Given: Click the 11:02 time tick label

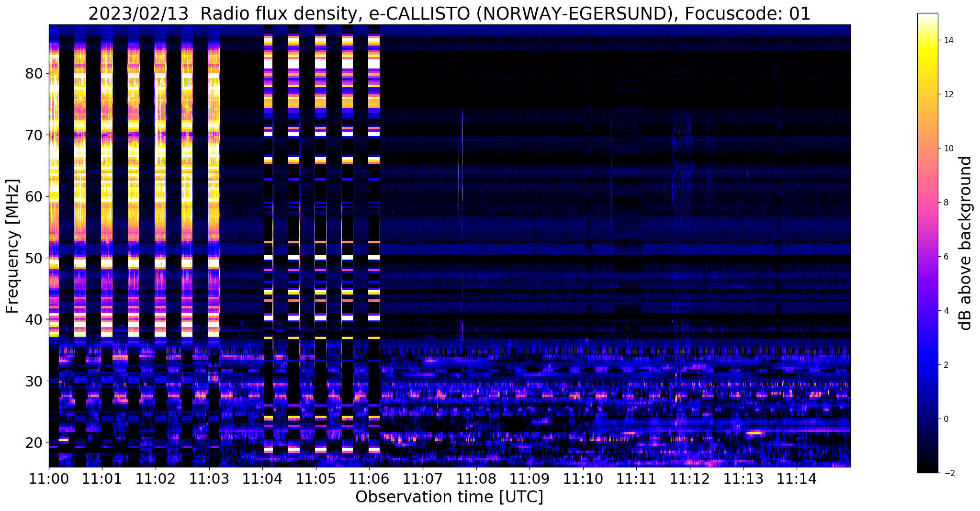Looking at the screenshot, I should point(156,479).
